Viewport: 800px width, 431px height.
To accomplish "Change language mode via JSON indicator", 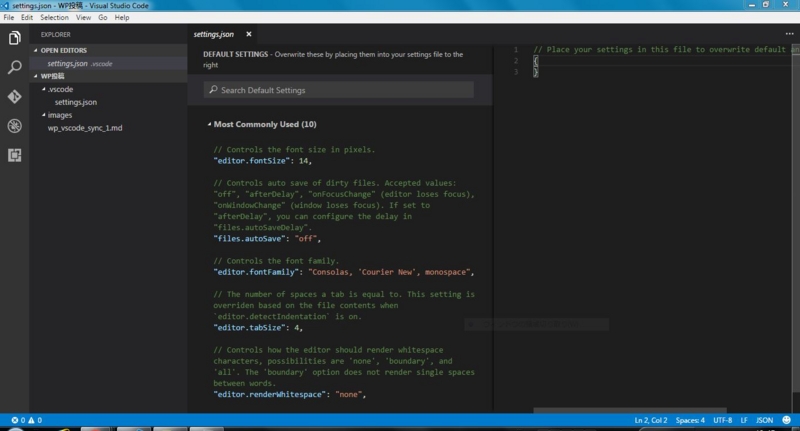I will coord(764,420).
